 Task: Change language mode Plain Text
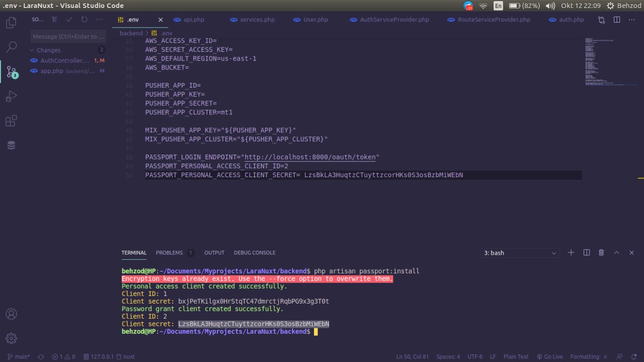[x=516, y=356]
